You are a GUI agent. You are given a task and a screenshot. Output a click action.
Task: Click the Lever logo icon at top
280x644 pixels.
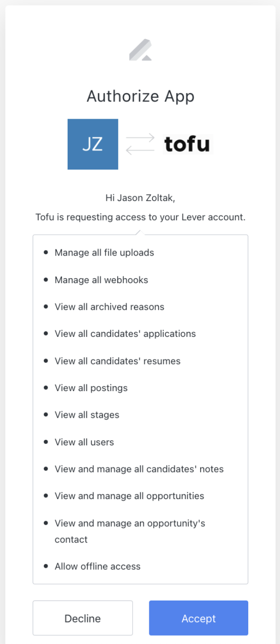pos(140,50)
